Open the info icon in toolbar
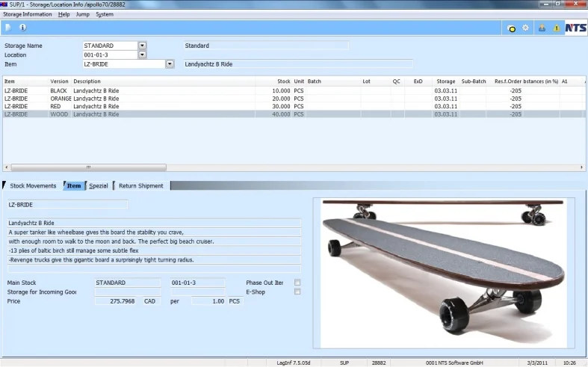 [23, 28]
